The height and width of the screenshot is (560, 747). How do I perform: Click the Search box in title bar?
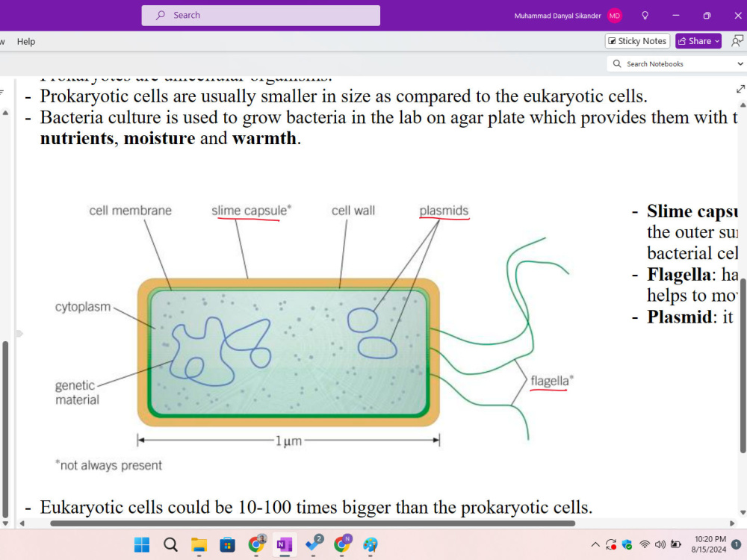coord(261,15)
